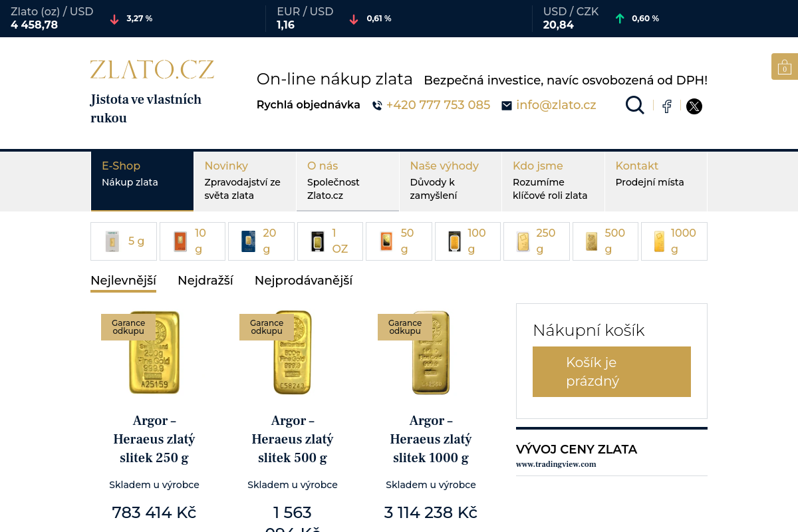Open the X (Twitter) icon
This screenshot has height=532, width=798.
point(694,106)
